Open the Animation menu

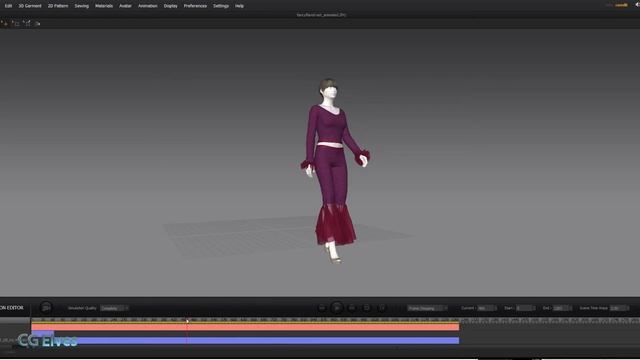pos(148,6)
